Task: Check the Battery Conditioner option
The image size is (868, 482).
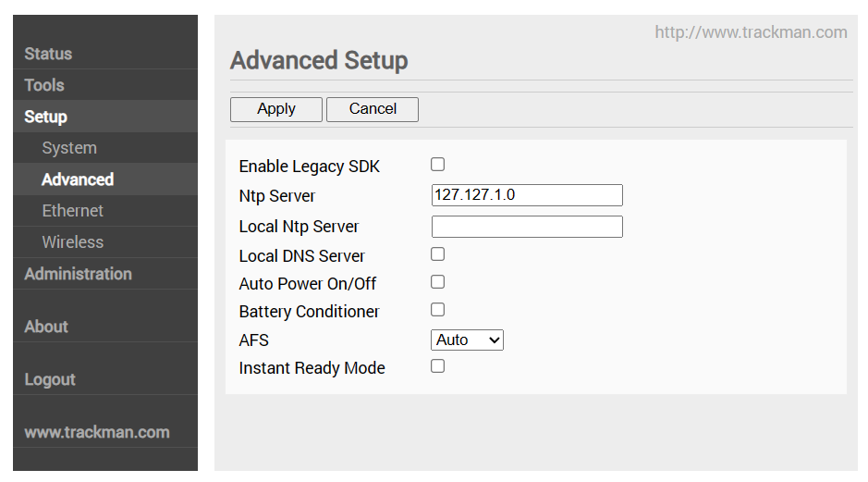Action: click(438, 310)
